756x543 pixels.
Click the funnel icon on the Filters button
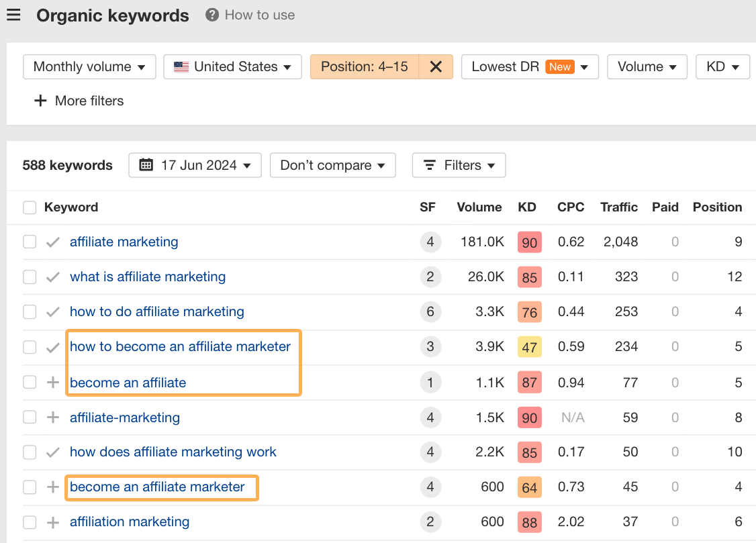429,165
